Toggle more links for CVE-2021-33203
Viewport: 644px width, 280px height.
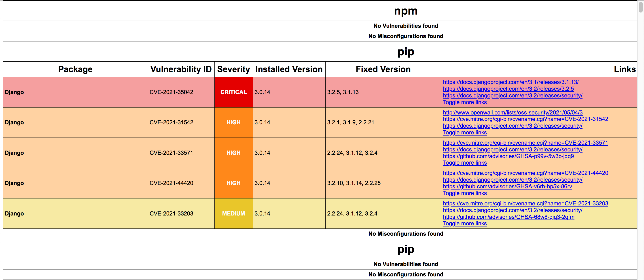coord(464,223)
